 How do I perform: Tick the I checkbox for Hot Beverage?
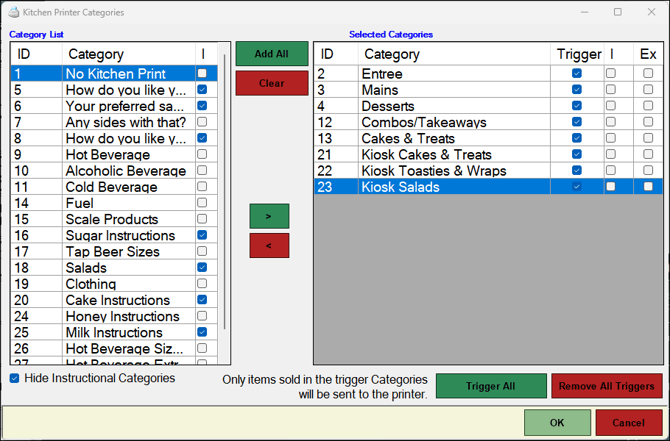pos(203,155)
